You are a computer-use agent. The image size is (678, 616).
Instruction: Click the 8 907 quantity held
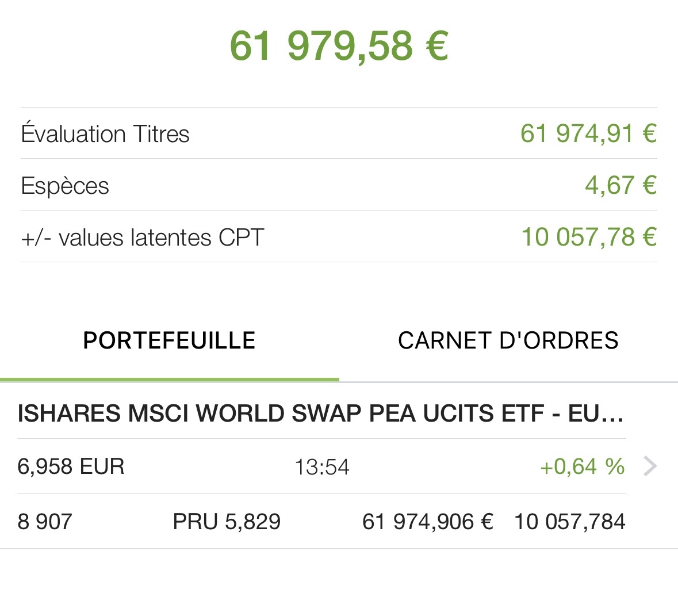pyautogui.click(x=44, y=521)
